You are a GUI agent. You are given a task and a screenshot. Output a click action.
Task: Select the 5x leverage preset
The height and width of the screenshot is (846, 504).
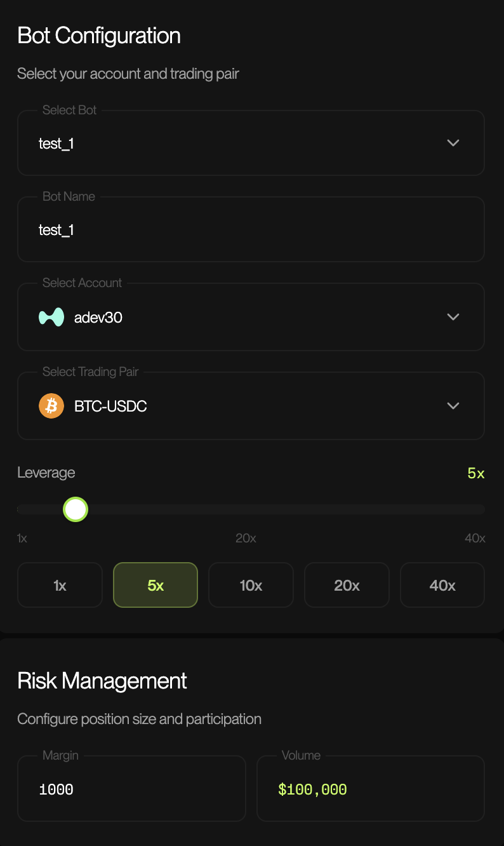click(156, 585)
